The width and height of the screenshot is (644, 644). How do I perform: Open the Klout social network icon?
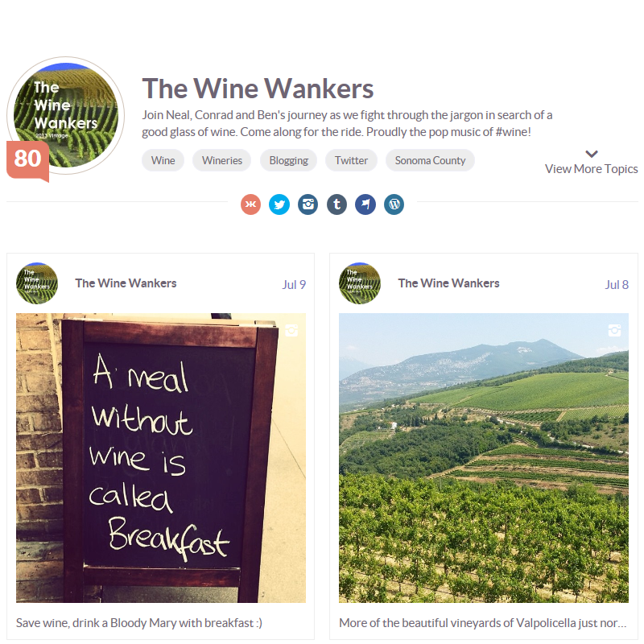click(x=250, y=204)
